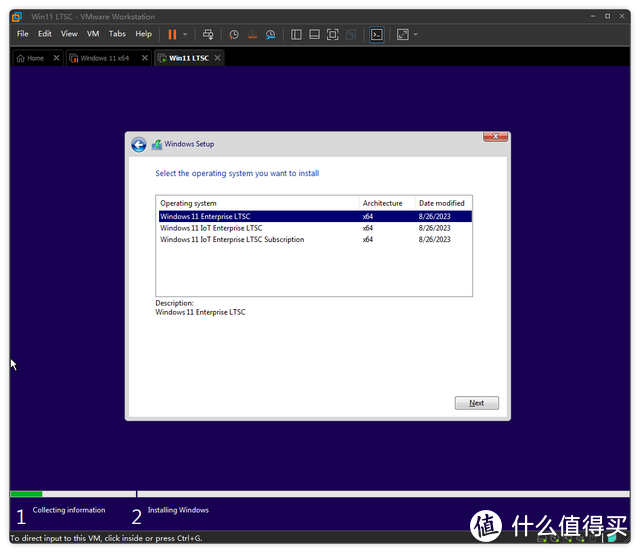Select Windows 11 IoT Enterprise LTSC Subscription
640x553 pixels.
coord(315,239)
